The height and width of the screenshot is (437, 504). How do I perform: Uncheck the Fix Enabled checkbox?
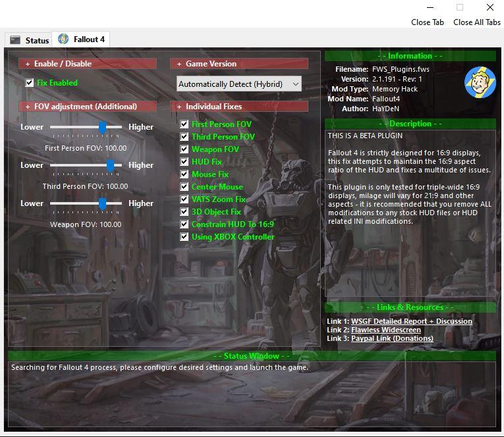[x=29, y=83]
